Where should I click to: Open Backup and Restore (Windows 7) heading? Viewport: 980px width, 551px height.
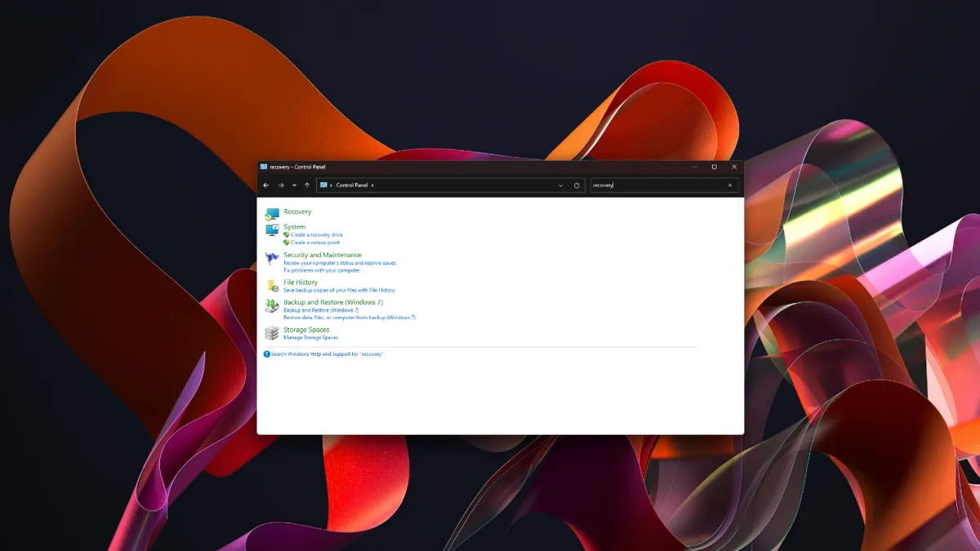pos(333,302)
